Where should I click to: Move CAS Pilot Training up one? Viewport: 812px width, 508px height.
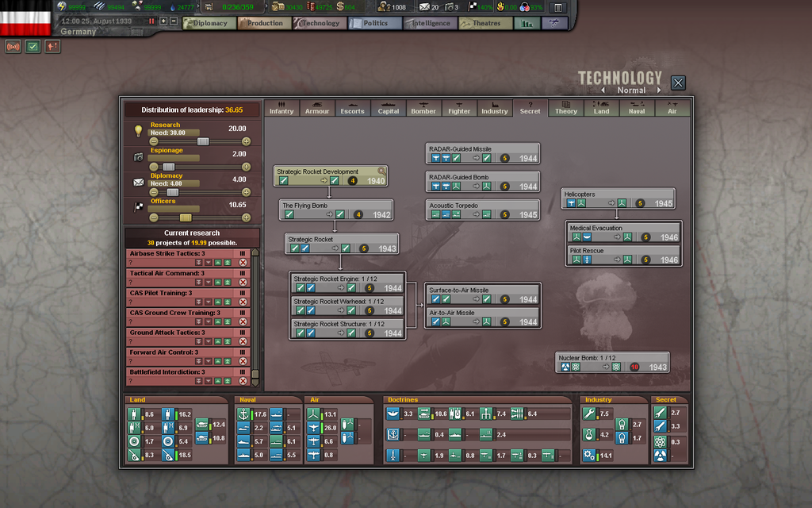coord(218,302)
